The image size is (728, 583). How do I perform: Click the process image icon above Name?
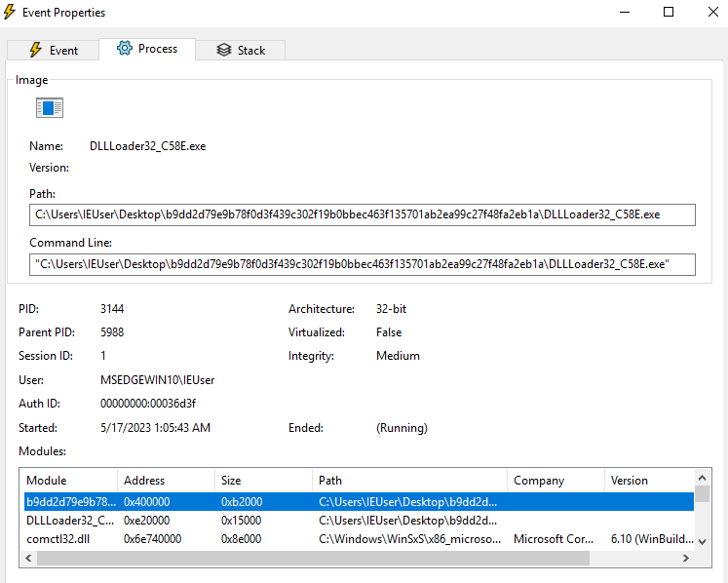[50, 108]
